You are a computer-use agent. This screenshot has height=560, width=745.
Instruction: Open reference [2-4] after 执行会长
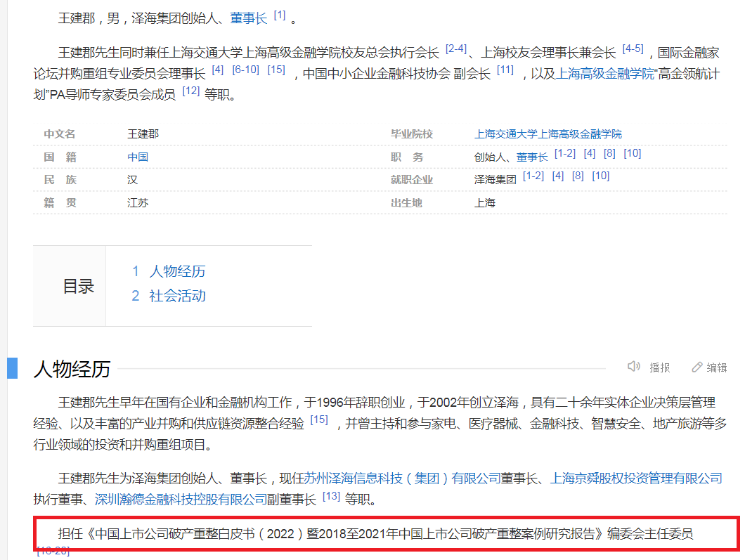456,48
